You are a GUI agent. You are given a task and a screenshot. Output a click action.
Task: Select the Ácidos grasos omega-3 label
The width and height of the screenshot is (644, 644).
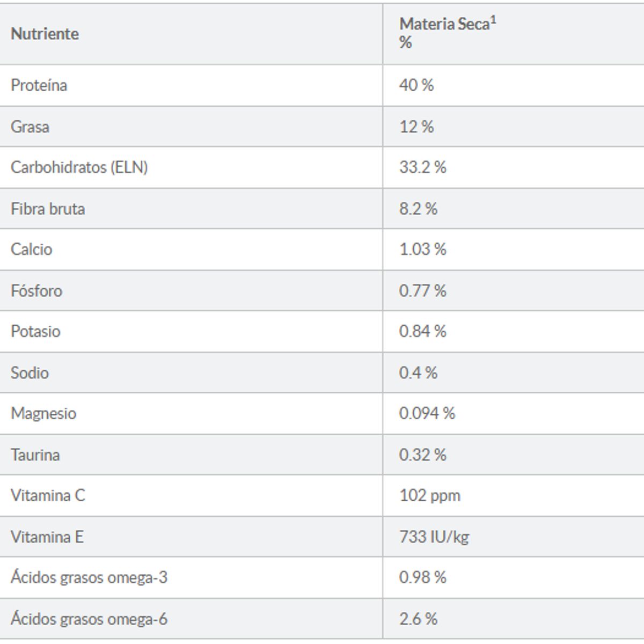point(89,577)
